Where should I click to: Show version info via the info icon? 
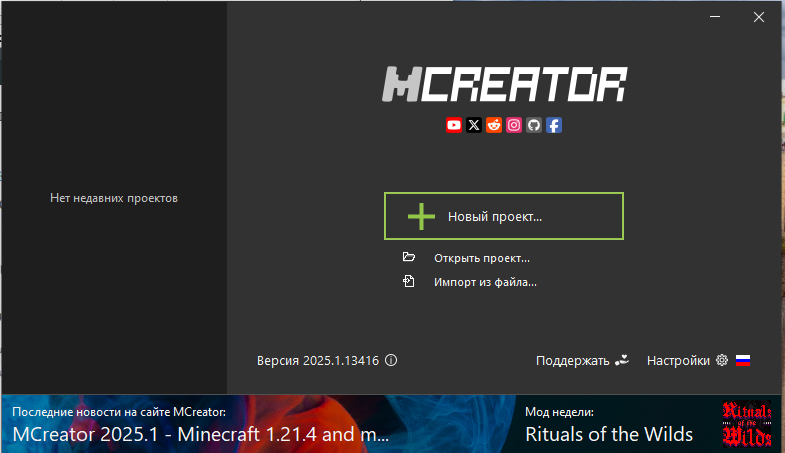[391, 360]
